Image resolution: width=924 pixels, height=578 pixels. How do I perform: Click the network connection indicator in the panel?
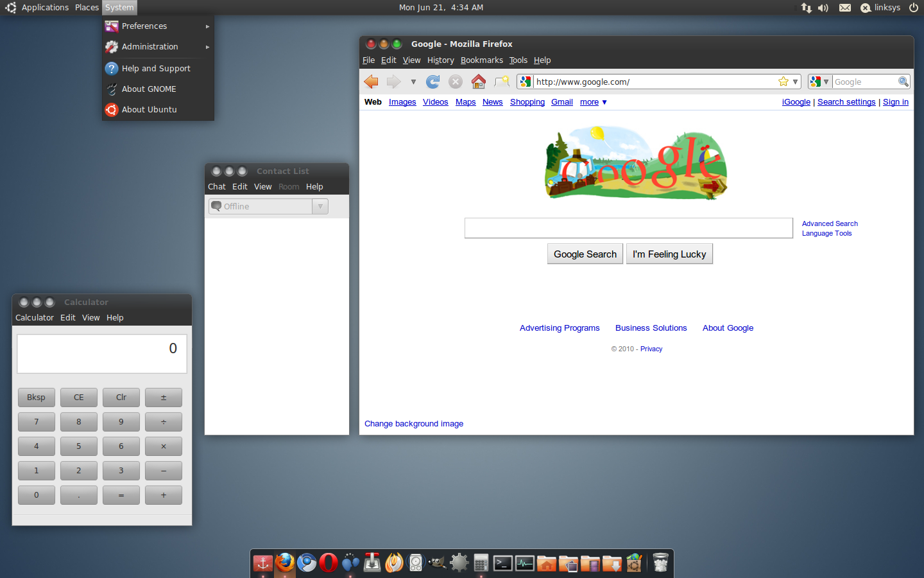[806, 8]
